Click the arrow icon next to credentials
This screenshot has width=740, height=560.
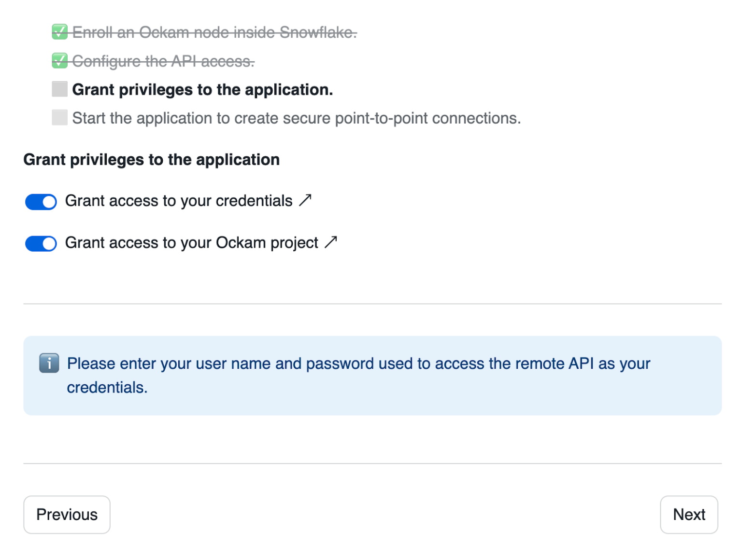pos(305,200)
